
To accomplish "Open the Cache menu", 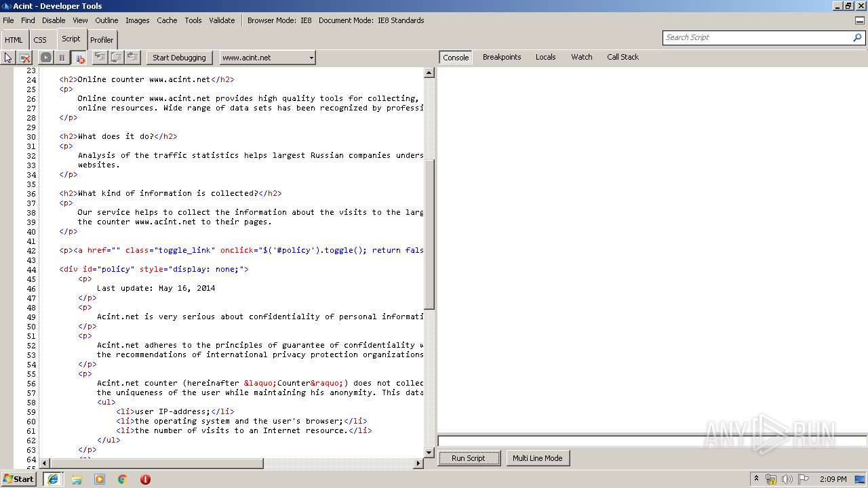I will click(167, 20).
